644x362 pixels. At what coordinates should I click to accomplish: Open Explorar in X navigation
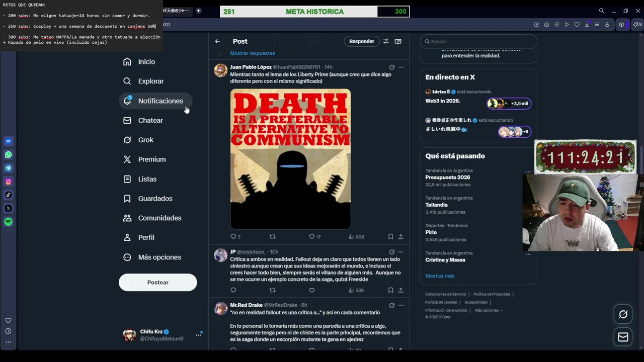144,81
